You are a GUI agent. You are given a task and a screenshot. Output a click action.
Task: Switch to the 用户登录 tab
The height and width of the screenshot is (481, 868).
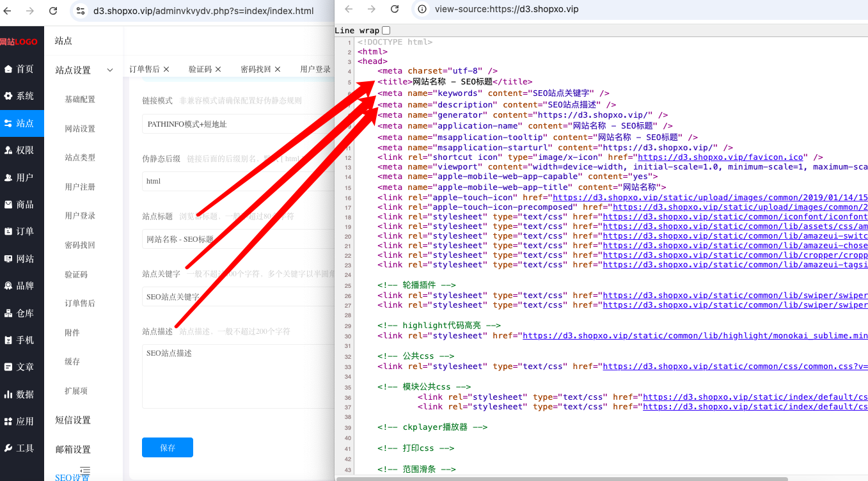point(315,69)
